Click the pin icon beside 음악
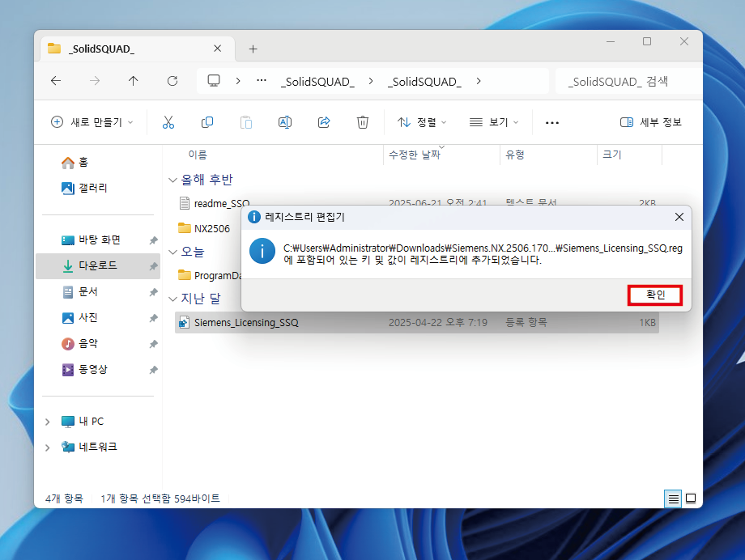This screenshot has height=560, width=745. click(x=153, y=344)
